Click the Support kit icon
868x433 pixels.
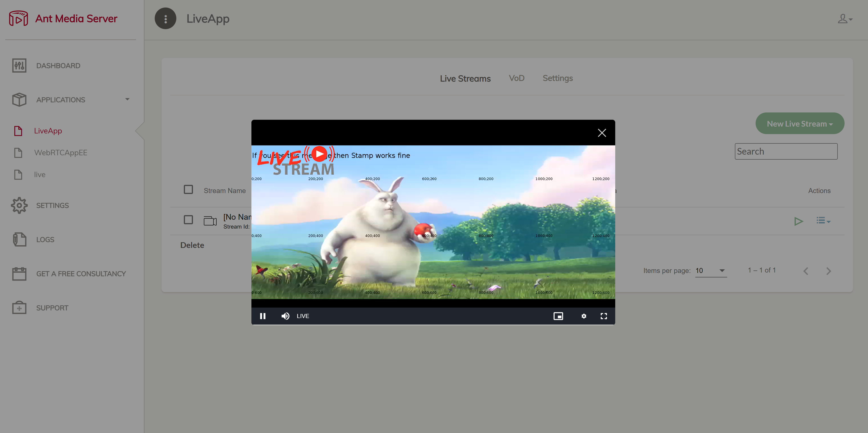[x=19, y=308]
